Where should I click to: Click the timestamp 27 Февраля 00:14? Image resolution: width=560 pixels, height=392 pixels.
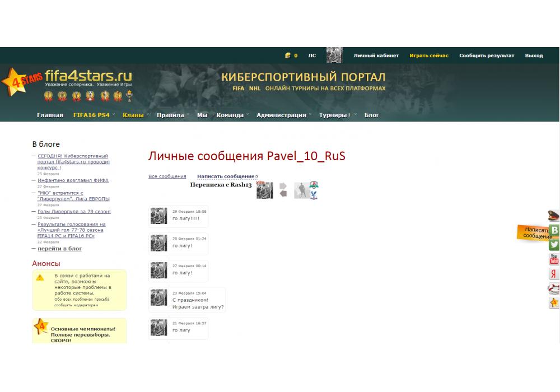click(x=189, y=265)
